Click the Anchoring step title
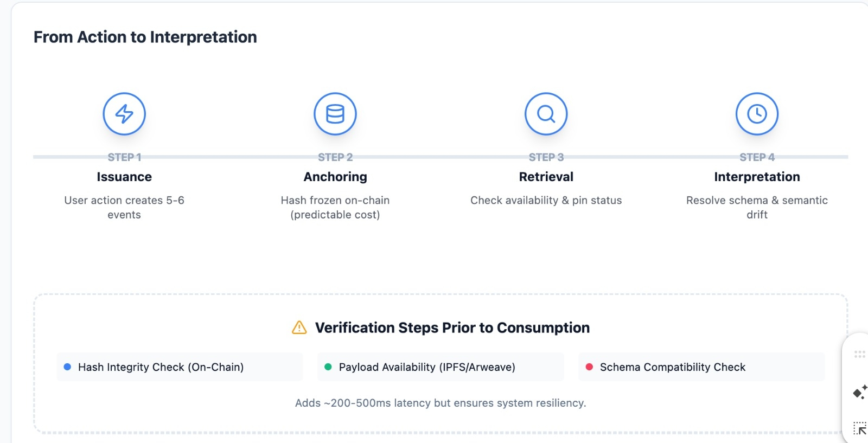 (335, 177)
